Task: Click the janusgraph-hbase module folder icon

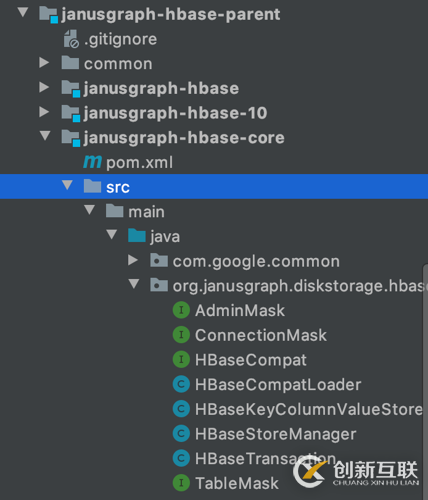Action: [71, 88]
